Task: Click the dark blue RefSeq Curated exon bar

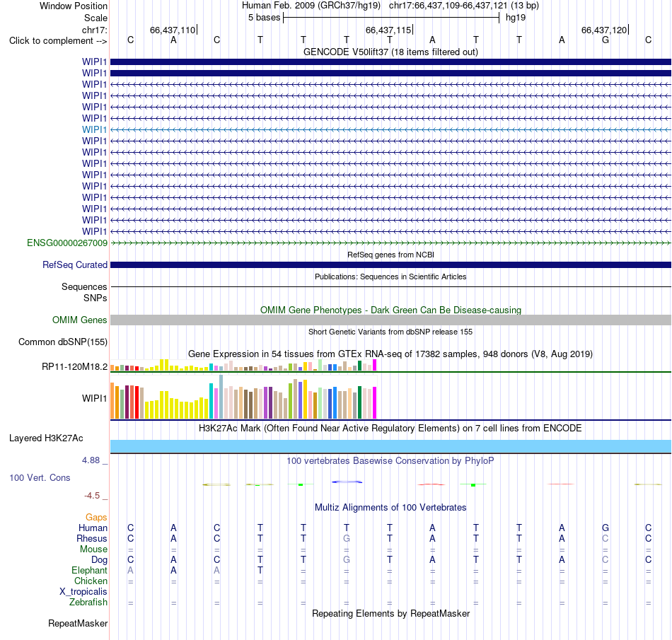Action: 390,264
